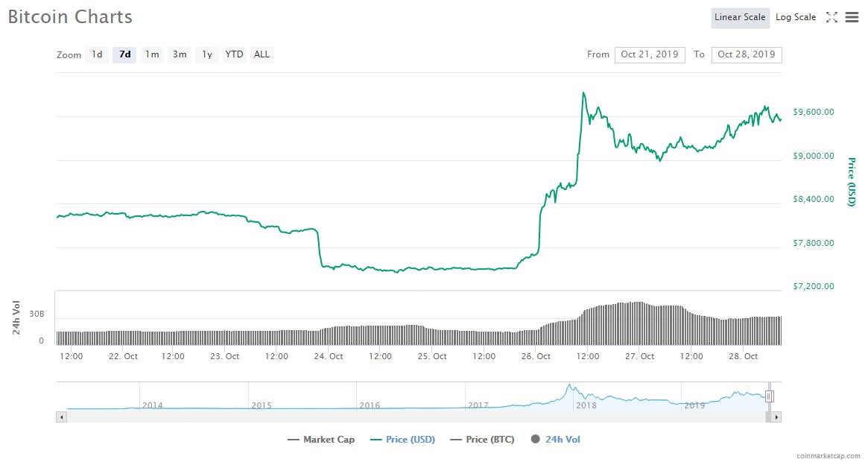Viewport: 868px width, 462px height.
Task: Grab the navigator range handle
Action: 769,396
